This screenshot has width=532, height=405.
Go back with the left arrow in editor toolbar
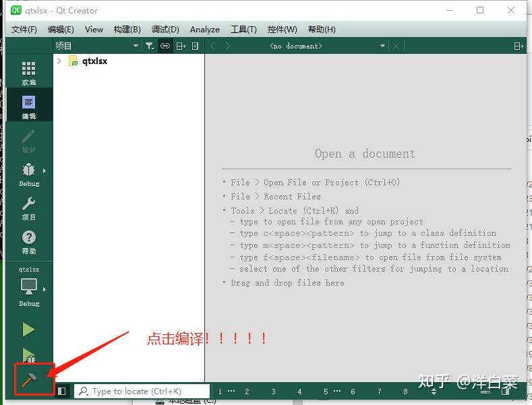coord(212,46)
